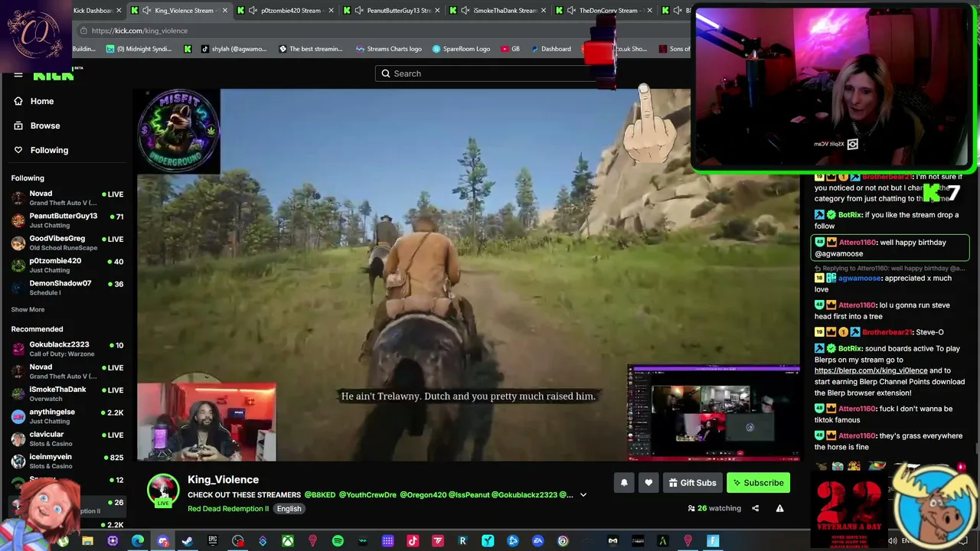The width and height of the screenshot is (980, 551).
Task: Open the Xbox app from taskbar
Action: [x=287, y=542]
